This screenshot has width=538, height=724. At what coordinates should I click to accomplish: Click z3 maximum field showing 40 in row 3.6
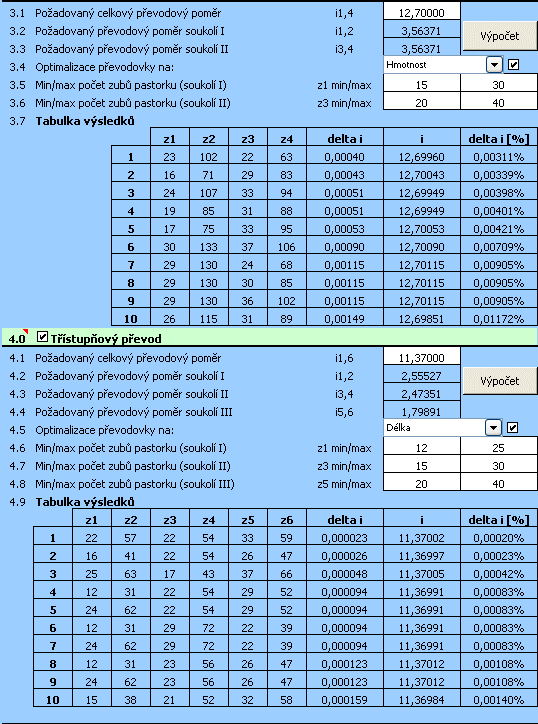[498, 103]
